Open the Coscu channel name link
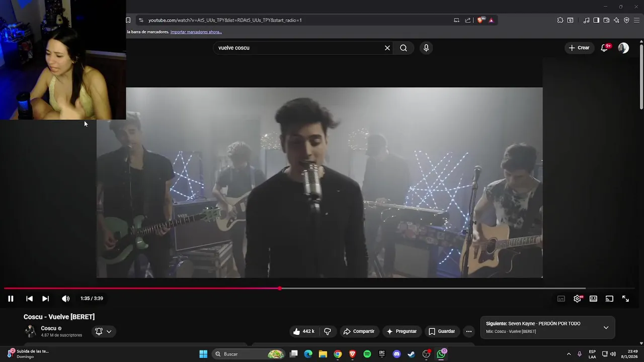The height and width of the screenshot is (362, 644). (48, 328)
